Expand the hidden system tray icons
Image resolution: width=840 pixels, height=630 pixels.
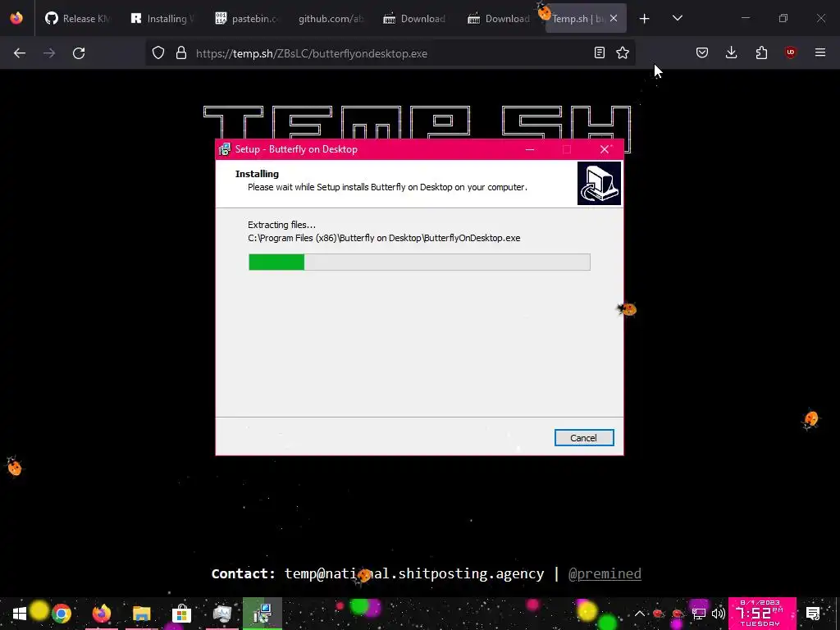(x=640, y=614)
